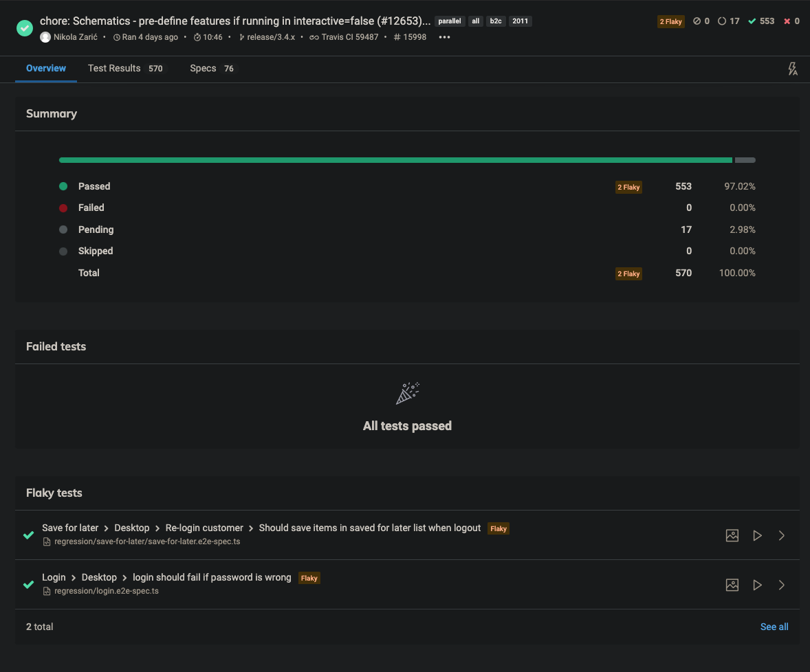Click the gray Pending legend dot
The height and width of the screenshot is (672, 810).
point(63,229)
